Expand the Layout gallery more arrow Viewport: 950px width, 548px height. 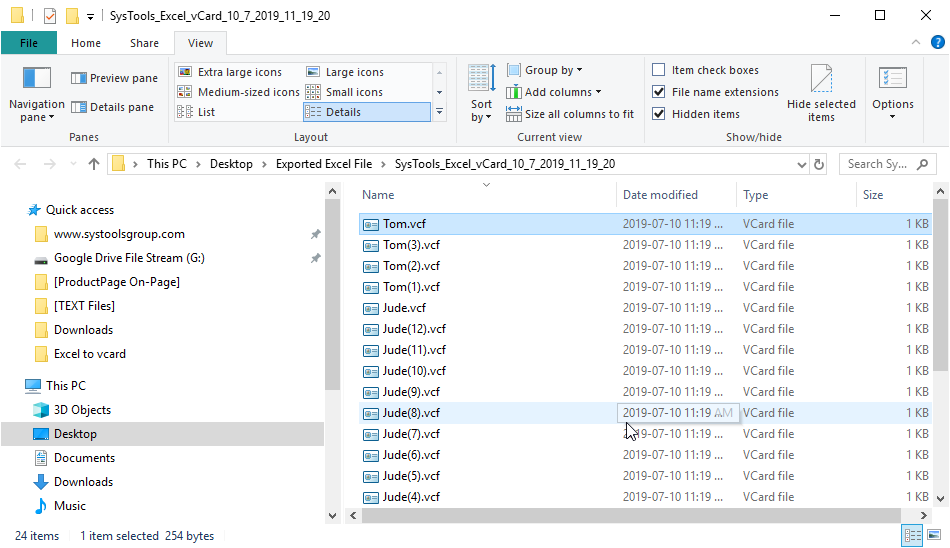point(440,112)
